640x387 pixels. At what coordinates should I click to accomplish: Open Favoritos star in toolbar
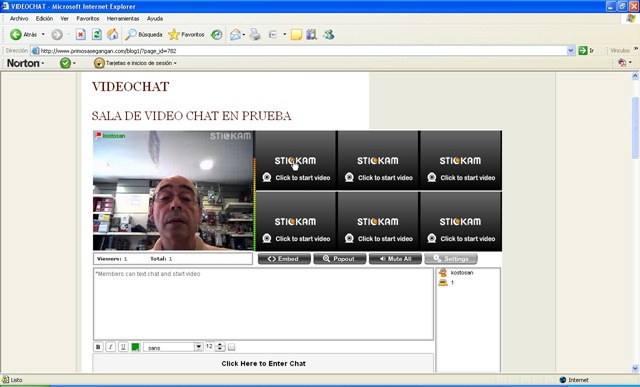click(x=186, y=35)
